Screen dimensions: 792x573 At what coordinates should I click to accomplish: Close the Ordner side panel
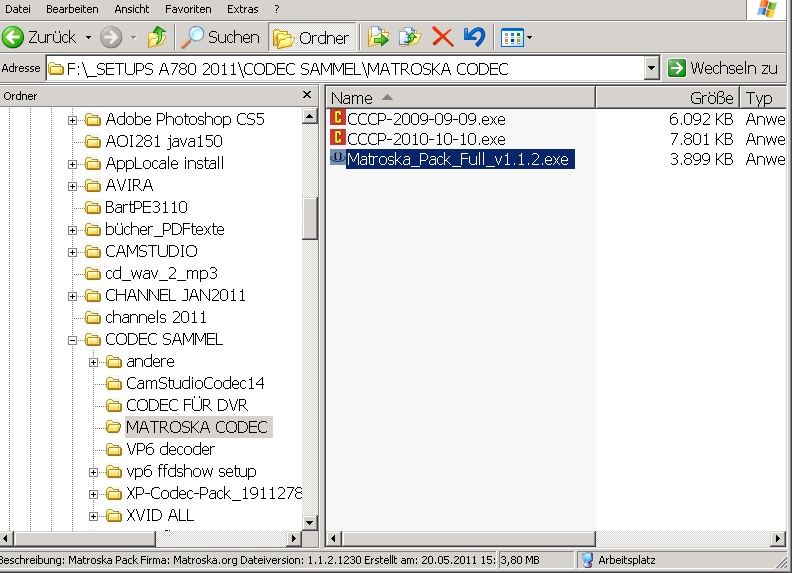(x=308, y=95)
